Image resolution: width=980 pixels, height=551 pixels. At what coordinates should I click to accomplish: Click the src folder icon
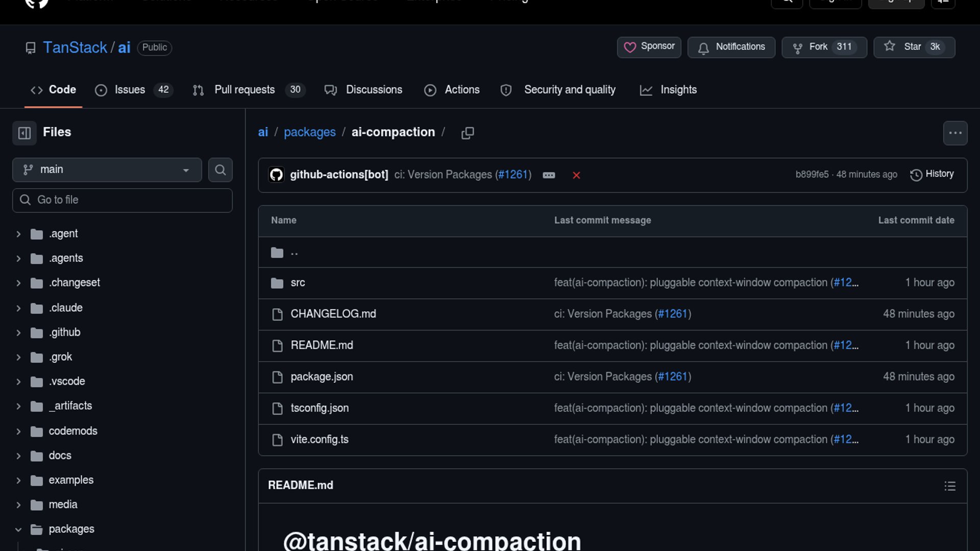coord(277,283)
